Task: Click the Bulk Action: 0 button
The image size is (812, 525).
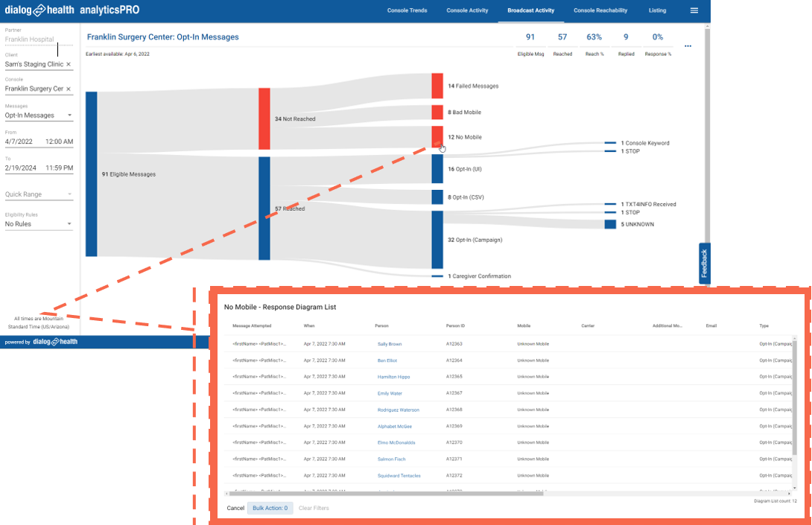Action: pyautogui.click(x=270, y=508)
